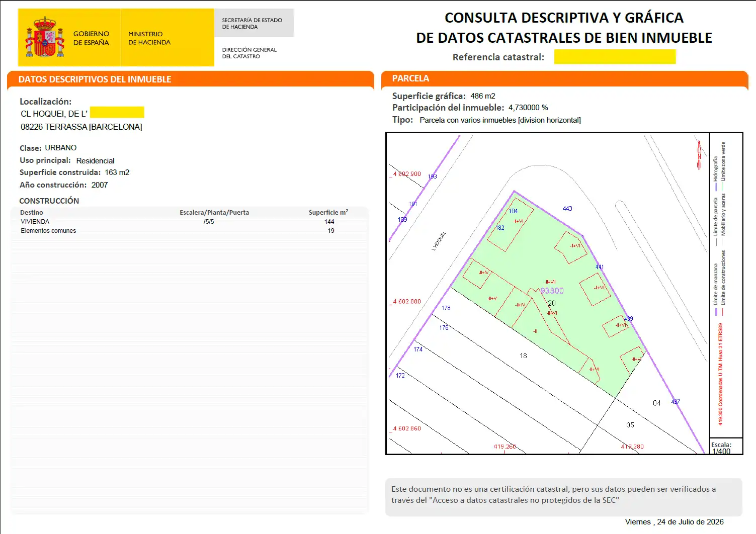Click parcel label '04' on the map
The width and height of the screenshot is (756, 534).
tap(656, 403)
